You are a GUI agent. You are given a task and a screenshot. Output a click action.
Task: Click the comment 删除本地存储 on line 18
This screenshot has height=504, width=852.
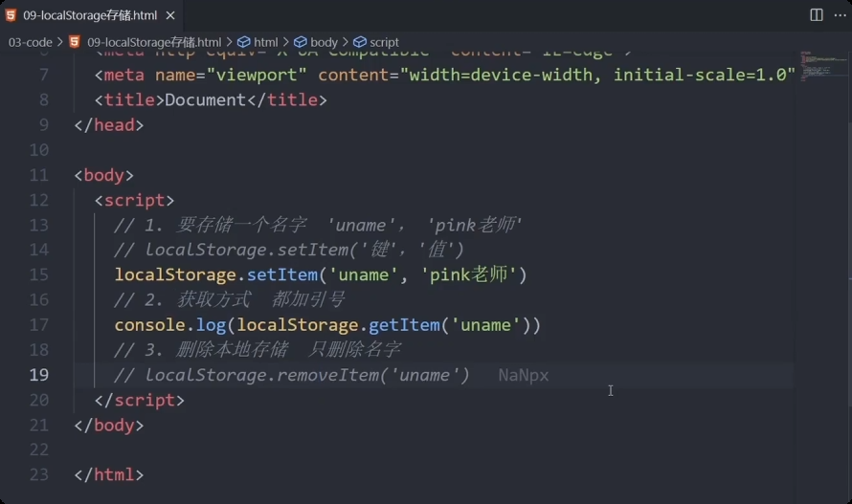pos(258,350)
